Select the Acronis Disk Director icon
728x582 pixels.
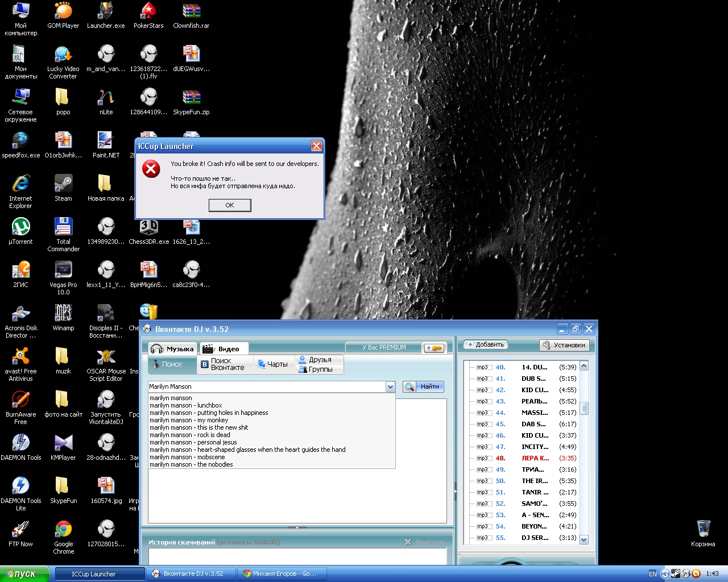21,321
